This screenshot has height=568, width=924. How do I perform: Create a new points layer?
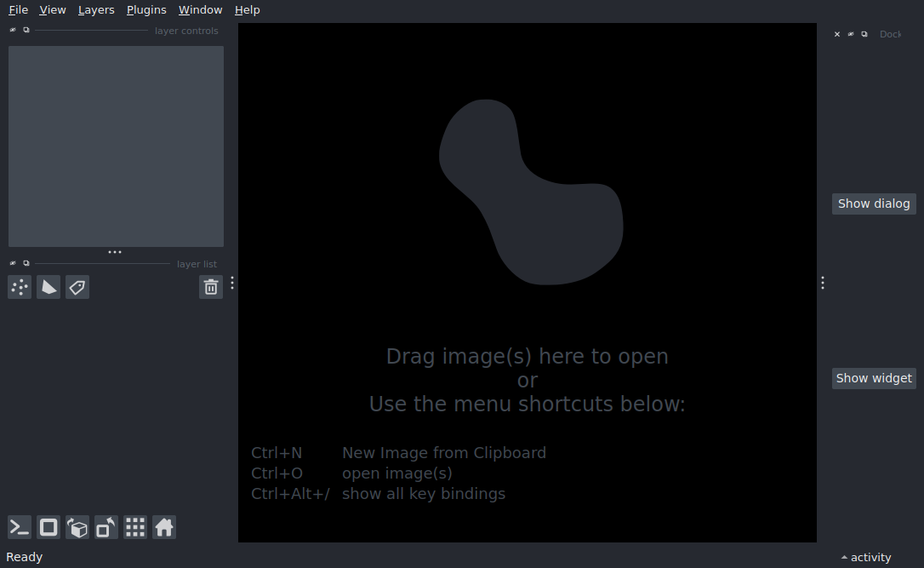pyautogui.click(x=20, y=287)
